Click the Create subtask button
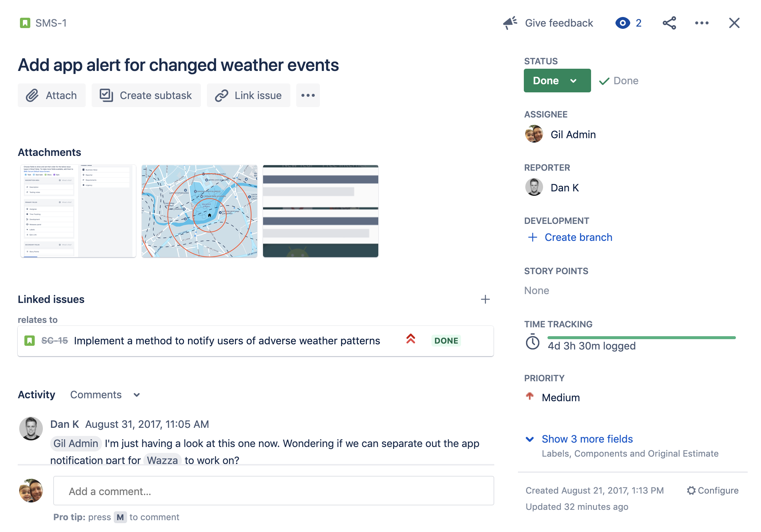This screenshot has width=761, height=532. pyautogui.click(x=146, y=95)
